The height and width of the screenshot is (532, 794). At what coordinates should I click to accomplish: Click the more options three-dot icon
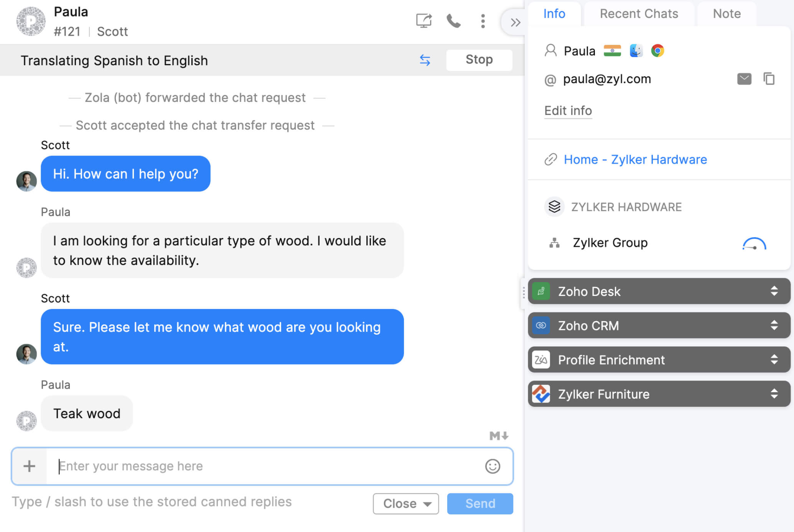pyautogui.click(x=483, y=21)
